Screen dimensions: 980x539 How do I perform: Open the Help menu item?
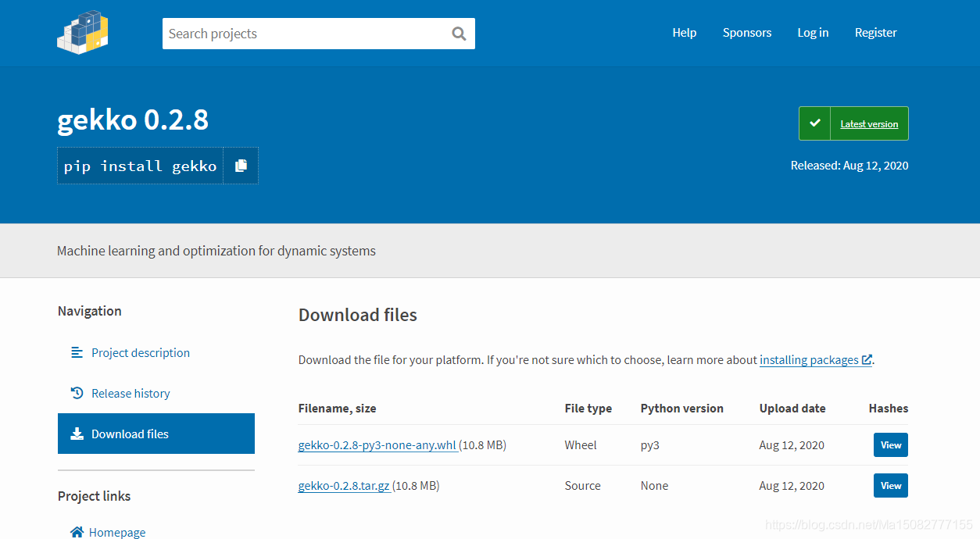684,32
